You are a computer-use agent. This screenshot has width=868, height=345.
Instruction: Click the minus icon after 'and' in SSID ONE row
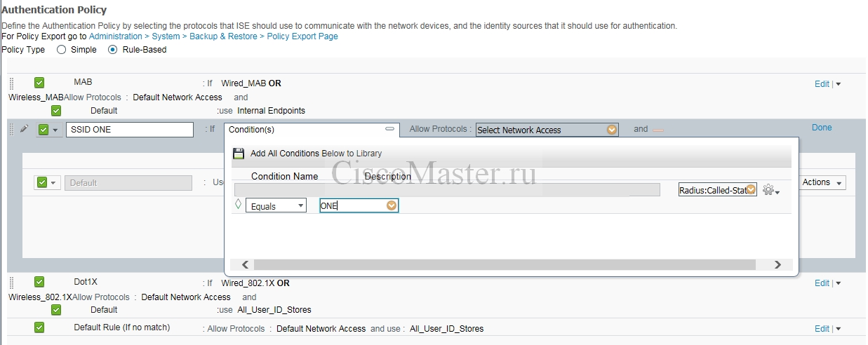(x=657, y=130)
